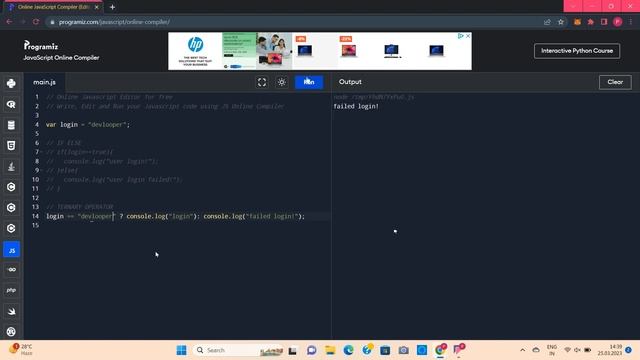Open the Interactive Python Course link
640x360 pixels.
click(577, 51)
